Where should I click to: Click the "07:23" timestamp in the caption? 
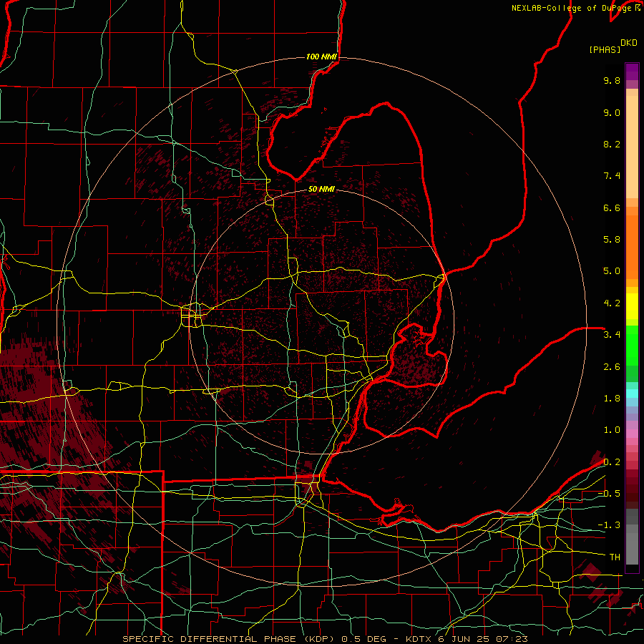pos(512,639)
